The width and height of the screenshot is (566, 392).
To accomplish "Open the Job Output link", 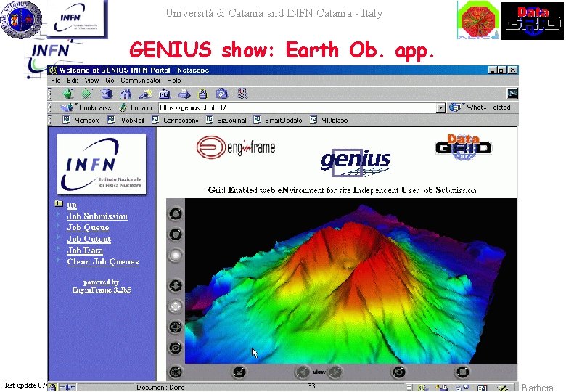I will point(89,239).
